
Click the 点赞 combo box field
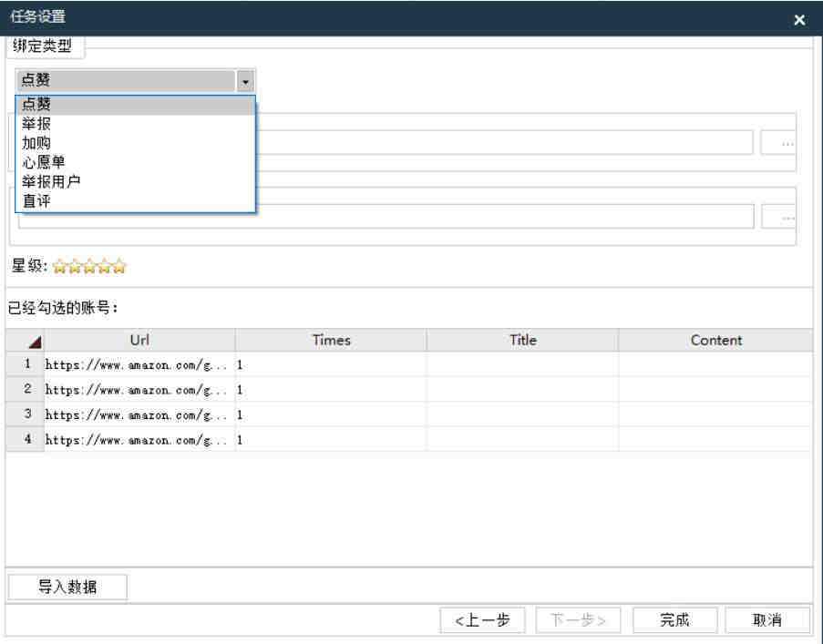[126, 81]
